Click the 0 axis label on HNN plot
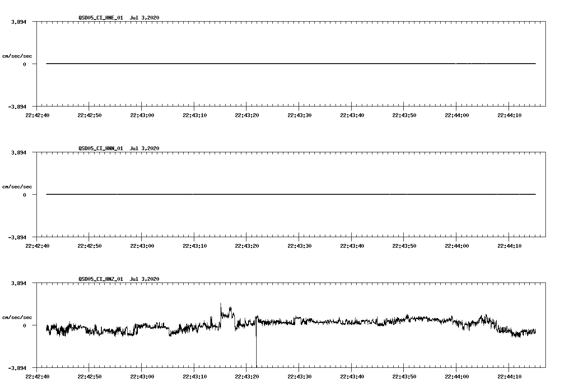576x392 pixels. 25,195
